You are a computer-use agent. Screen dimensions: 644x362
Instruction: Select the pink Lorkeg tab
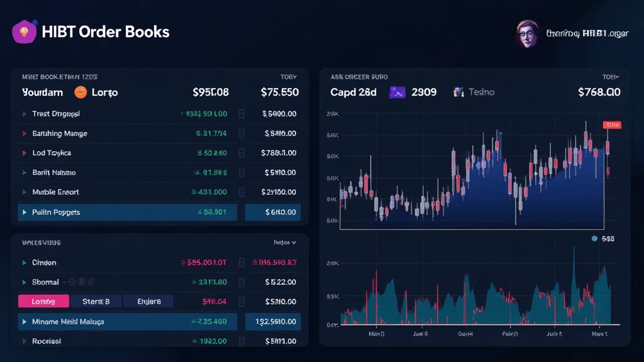coord(43,302)
